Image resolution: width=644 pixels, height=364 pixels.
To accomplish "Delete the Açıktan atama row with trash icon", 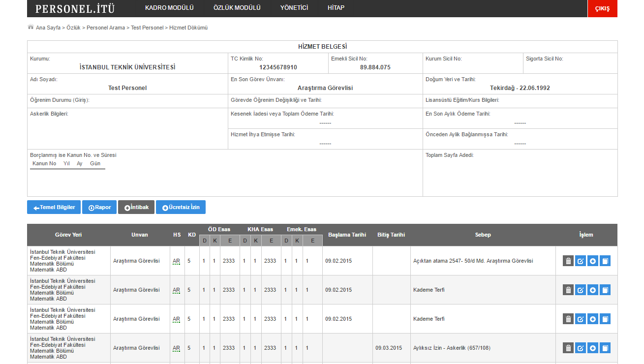I will tap(568, 261).
